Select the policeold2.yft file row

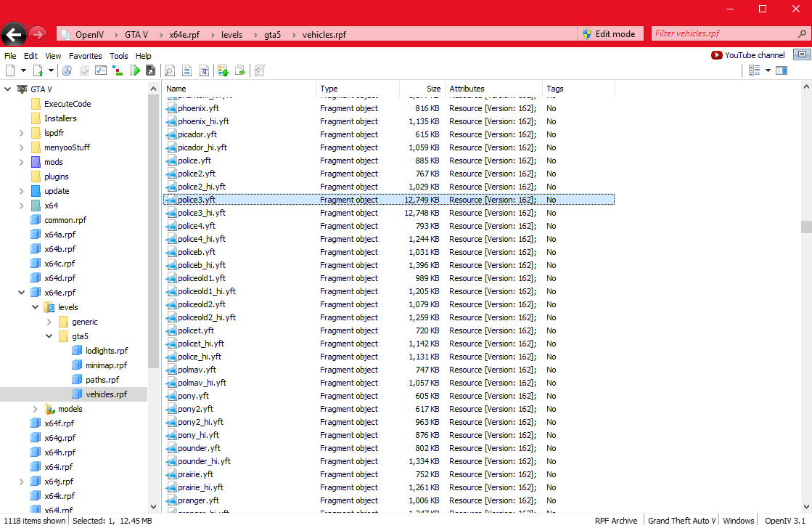tap(388, 304)
